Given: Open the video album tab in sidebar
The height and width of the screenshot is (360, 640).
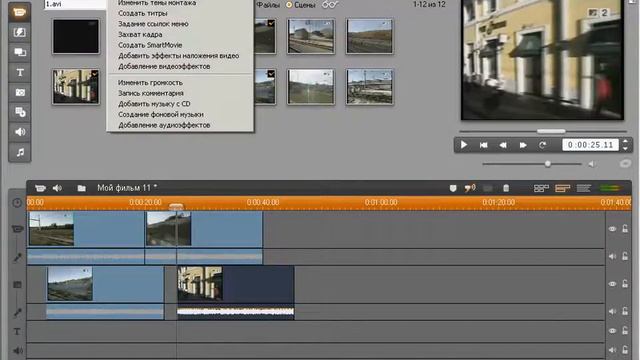Looking at the screenshot, I should pyautogui.click(x=20, y=12).
